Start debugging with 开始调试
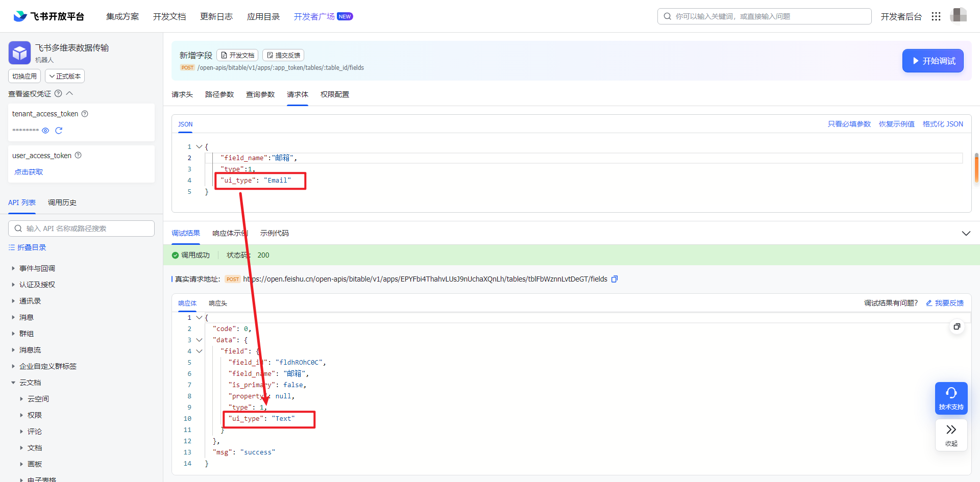This screenshot has width=980, height=482. click(933, 61)
